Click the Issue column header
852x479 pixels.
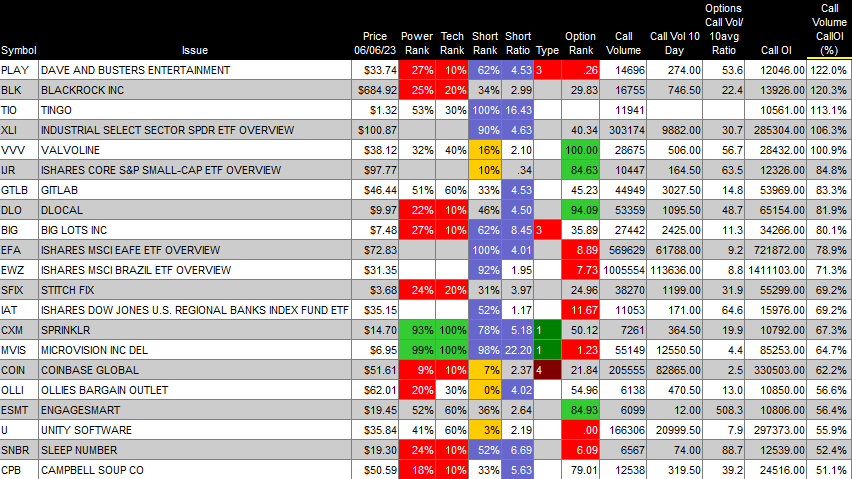tap(195, 51)
